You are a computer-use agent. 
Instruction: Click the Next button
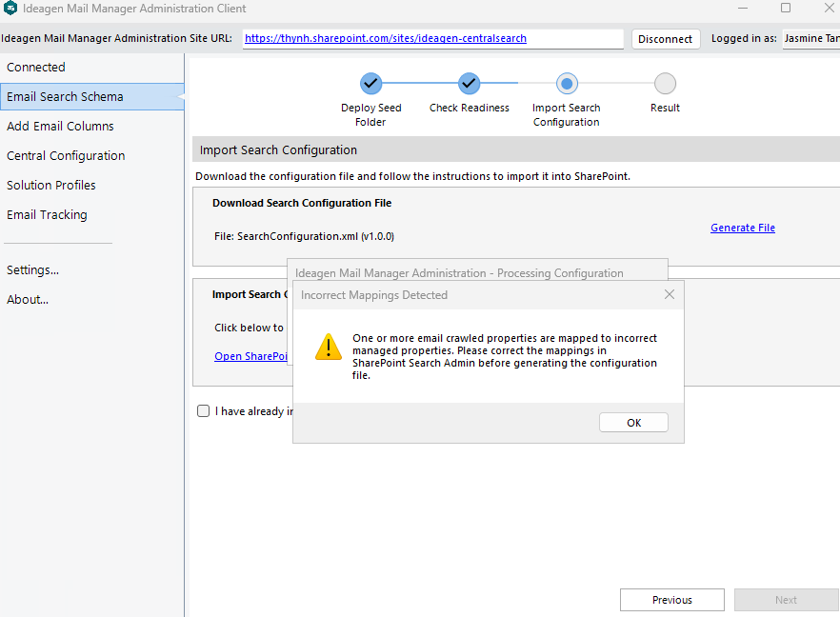click(786, 600)
